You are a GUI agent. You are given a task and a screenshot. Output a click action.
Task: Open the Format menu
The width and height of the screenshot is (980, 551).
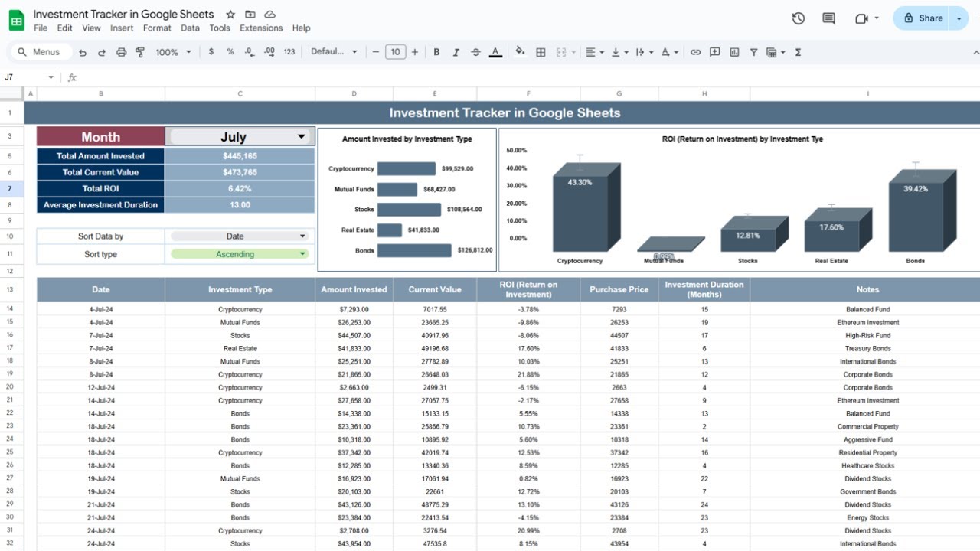pyautogui.click(x=157, y=28)
